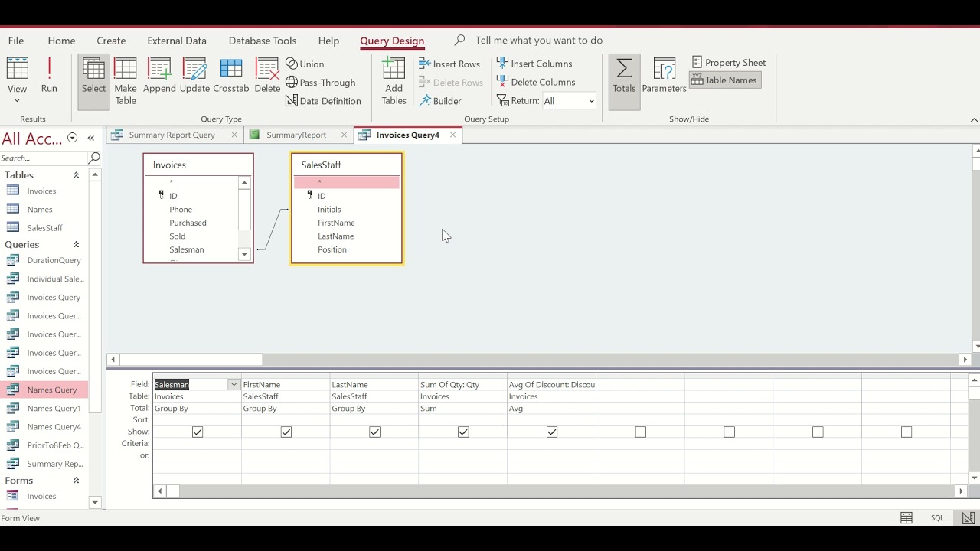Delete Columns from the query grid
Image resolution: width=980 pixels, height=551 pixels.
[536, 82]
